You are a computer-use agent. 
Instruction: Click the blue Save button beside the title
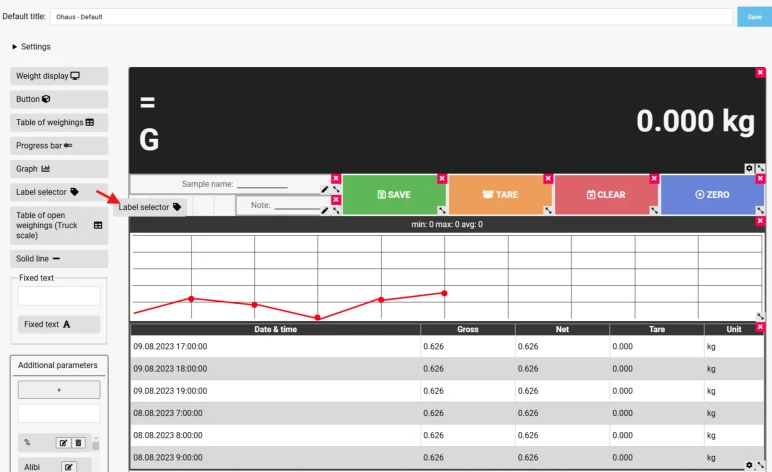click(754, 17)
